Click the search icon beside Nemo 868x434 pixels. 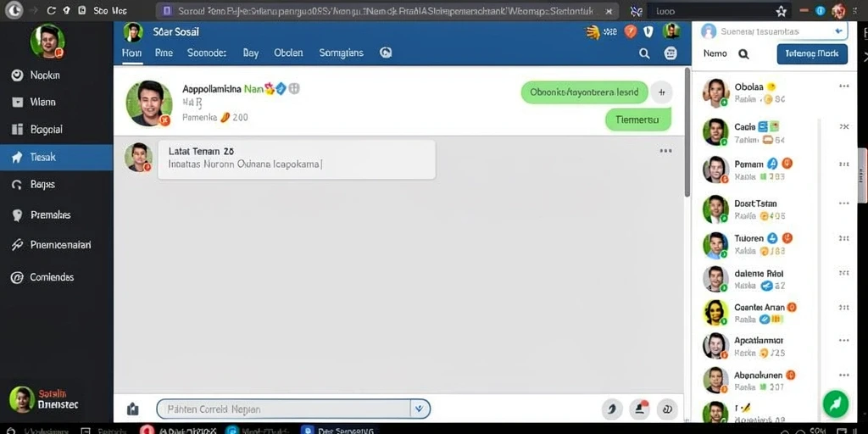pyautogui.click(x=743, y=53)
